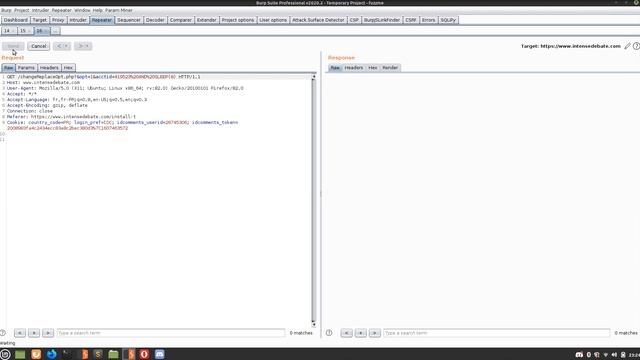640x360 pixels.
Task: Open the SQLiPy tab
Action: coord(448,20)
